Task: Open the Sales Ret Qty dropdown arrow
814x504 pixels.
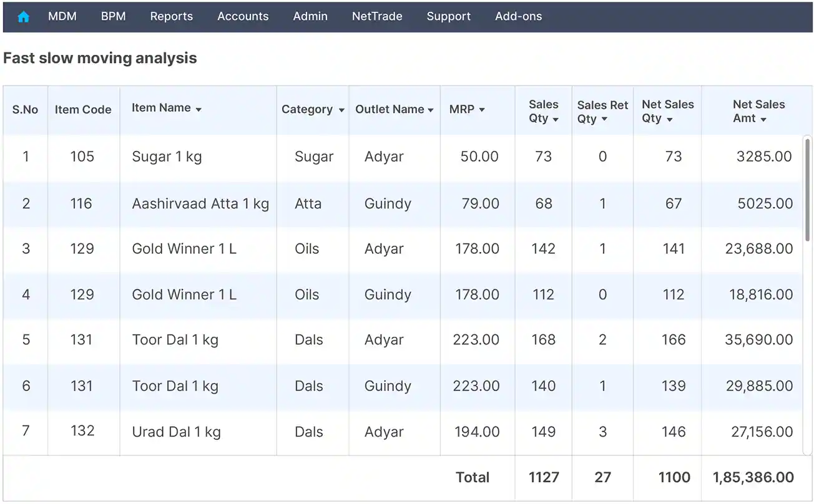Action: (x=604, y=120)
